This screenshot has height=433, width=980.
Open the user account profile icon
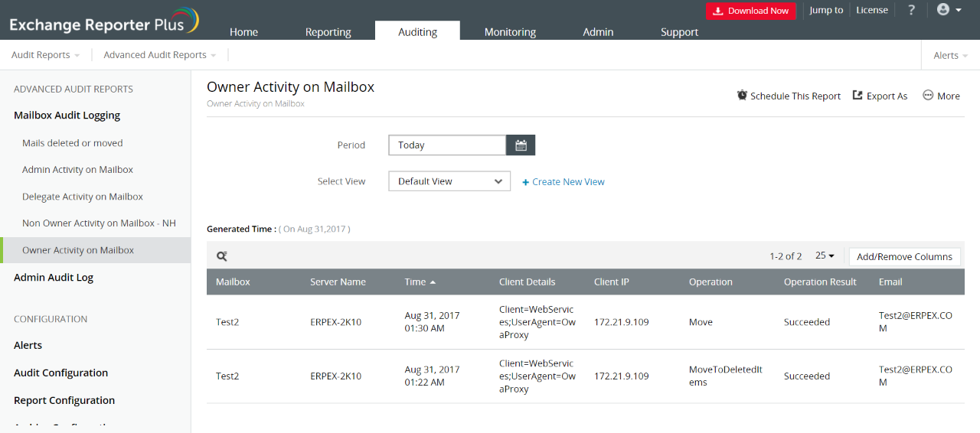943,10
